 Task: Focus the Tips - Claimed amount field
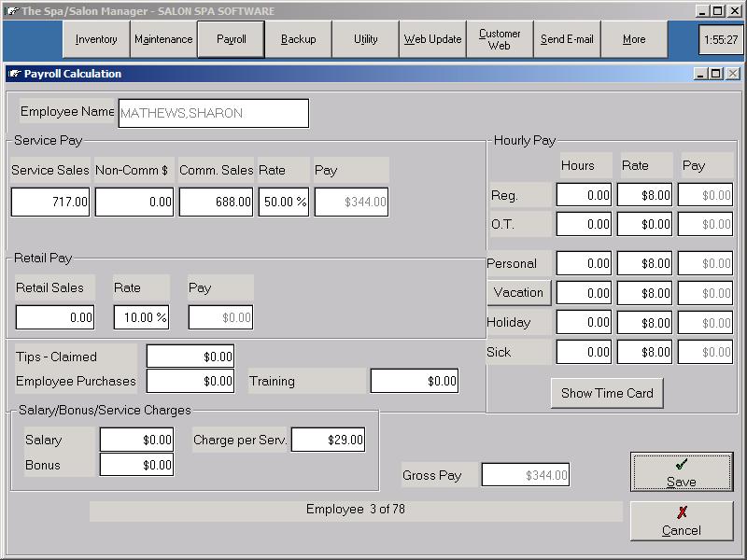coord(190,357)
